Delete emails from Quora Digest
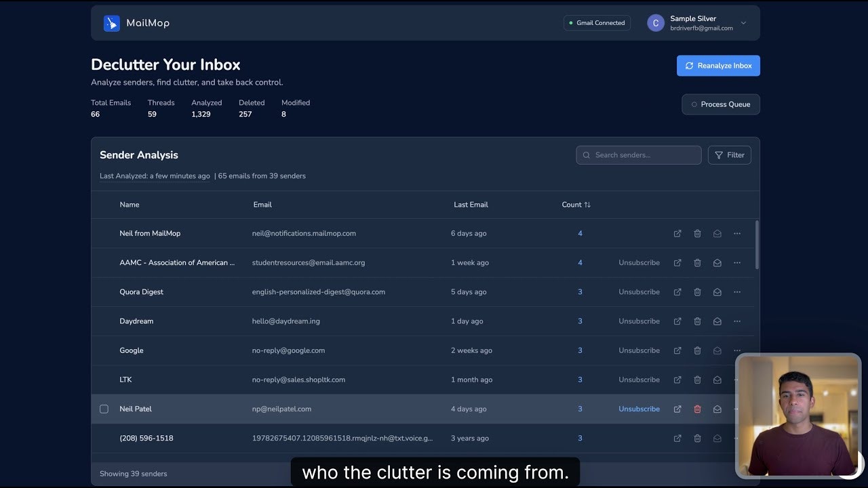This screenshot has height=488, width=868. [697, 292]
